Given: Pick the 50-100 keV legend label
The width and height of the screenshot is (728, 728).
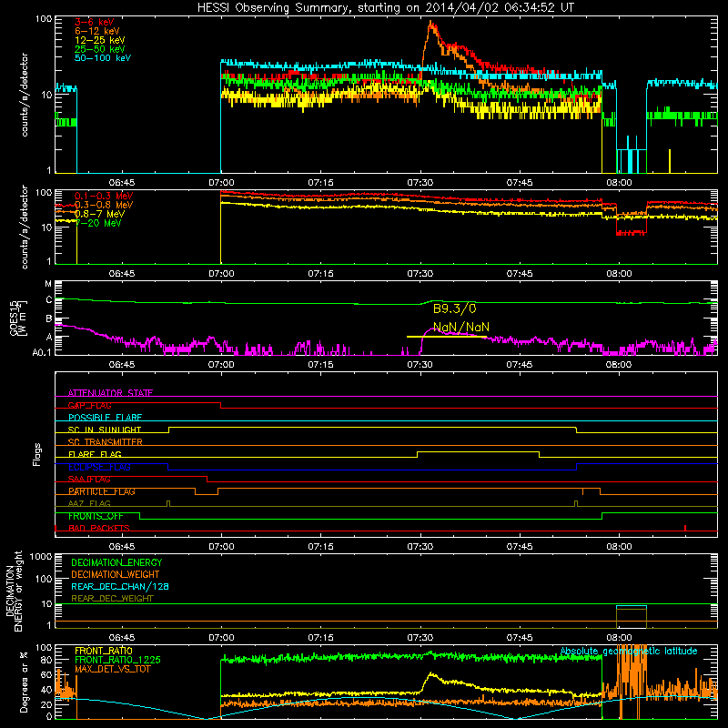Looking at the screenshot, I should pyautogui.click(x=103, y=58).
